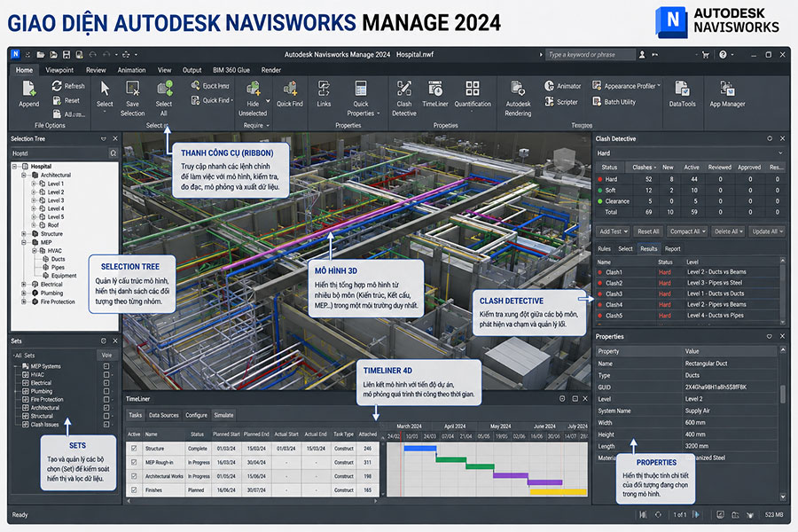Screen dimensions: 798x532
Task: Launch Clash Detective from ribbon
Action: click(x=404, y=98)
